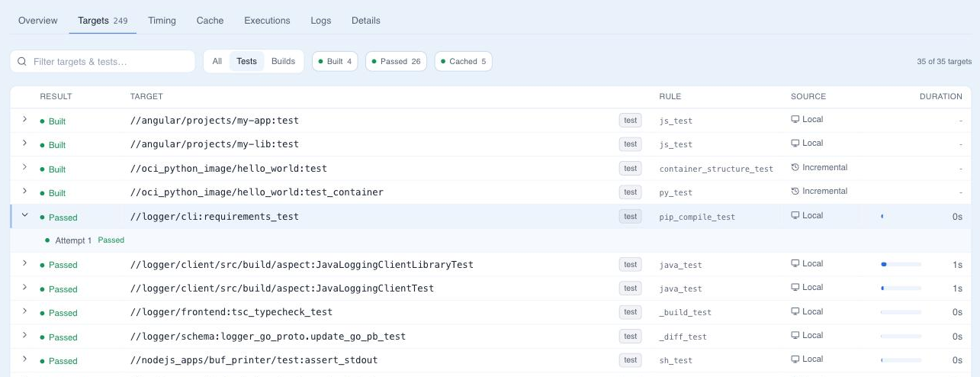980x377 pixels.
Task: Open the Targets tab
Action: [103, 21]
